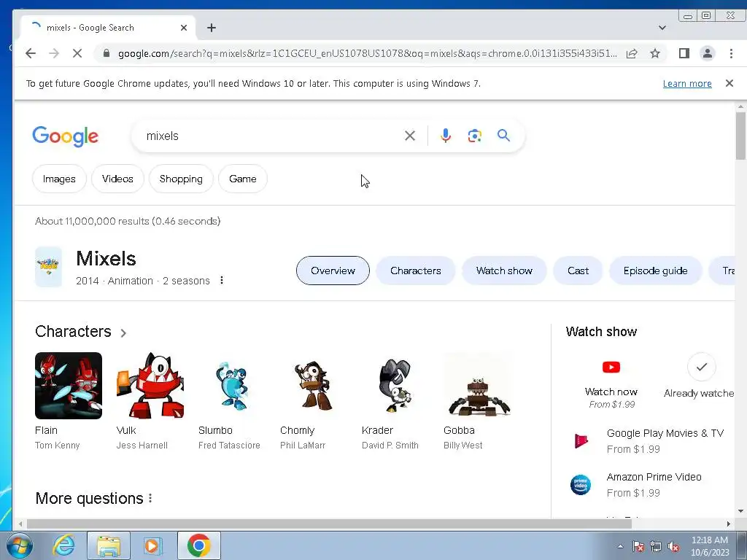Click the muted volume tray icon
Viewport: 747px width, 560px height.
tap(673, 547)
